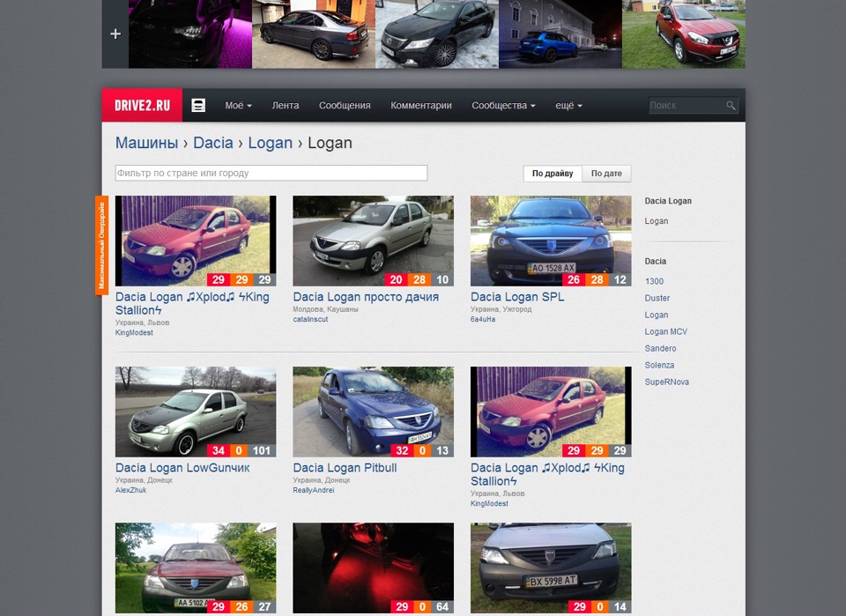The height and width of the screenshot is (616, 846).
Task: Select Solenza model in sidebar
Action: [659, 365]
